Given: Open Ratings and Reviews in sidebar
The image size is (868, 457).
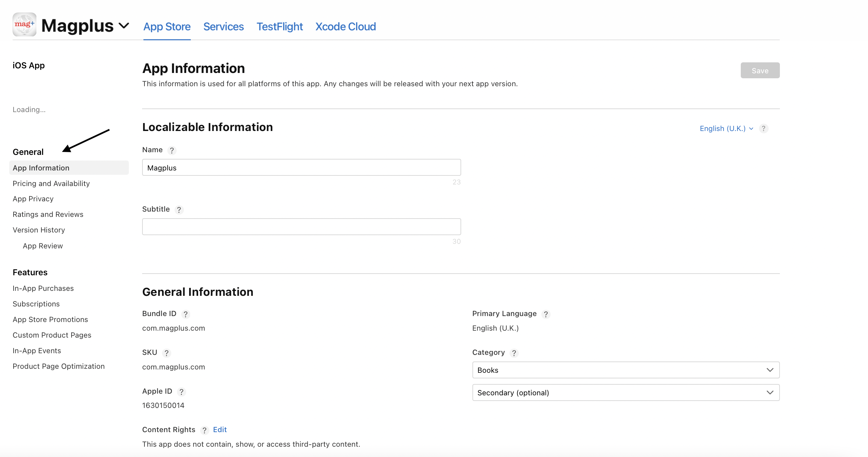Looking at the screenshot, I should point(48,214).
